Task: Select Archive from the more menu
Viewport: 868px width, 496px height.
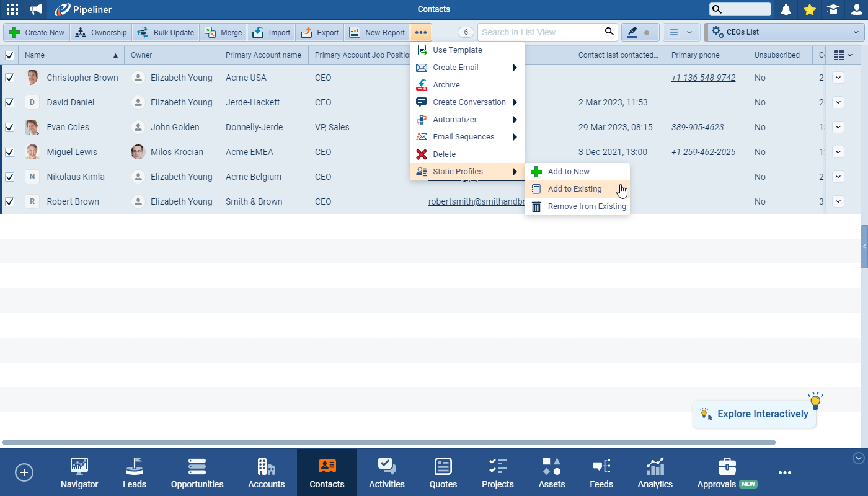Action: pyautogui.click(x=446, y=85)
